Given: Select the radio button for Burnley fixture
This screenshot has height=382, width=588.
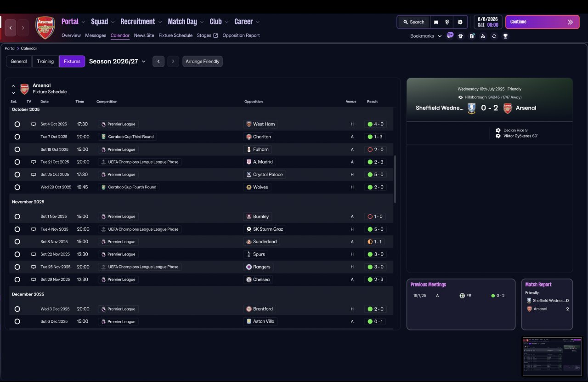Looking at the screenshot, I should point(17,217).
